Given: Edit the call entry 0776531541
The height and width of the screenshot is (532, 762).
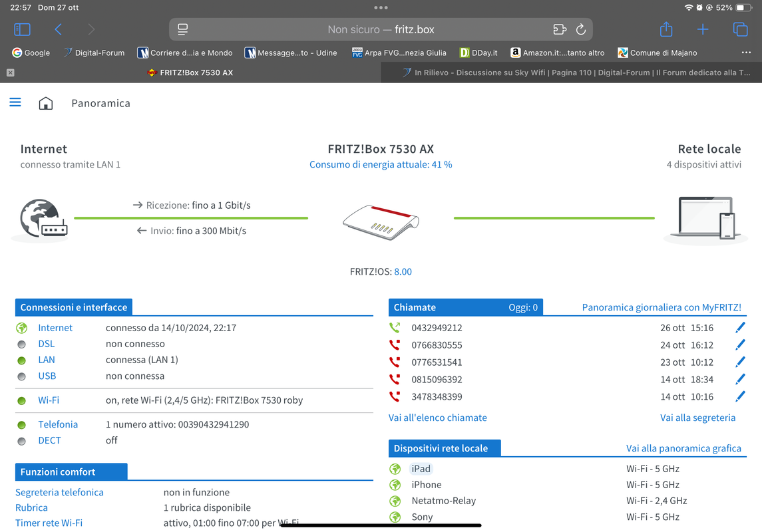Looking at the screenshot, I should (x=740, y=362).
